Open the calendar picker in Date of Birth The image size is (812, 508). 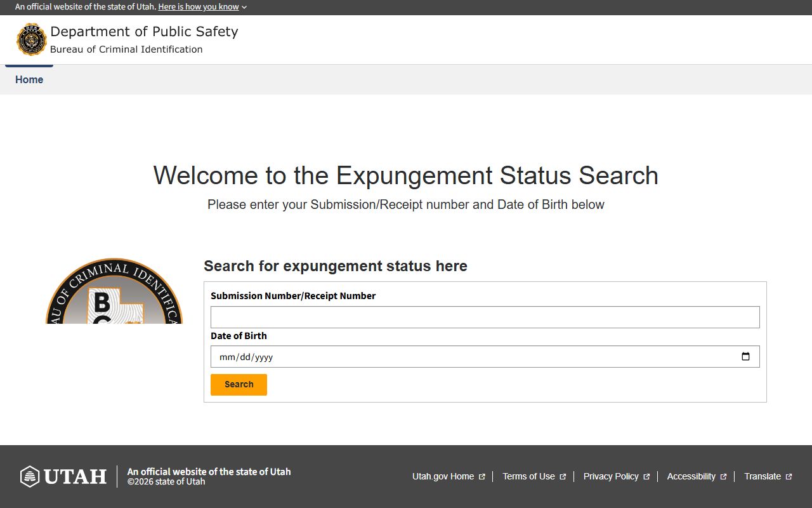745,357
